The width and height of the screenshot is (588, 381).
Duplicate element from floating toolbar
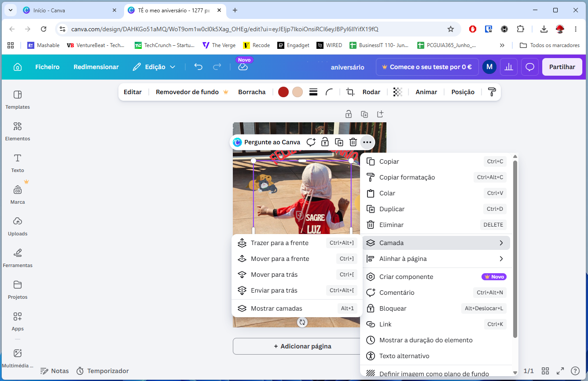pos(339,142)
